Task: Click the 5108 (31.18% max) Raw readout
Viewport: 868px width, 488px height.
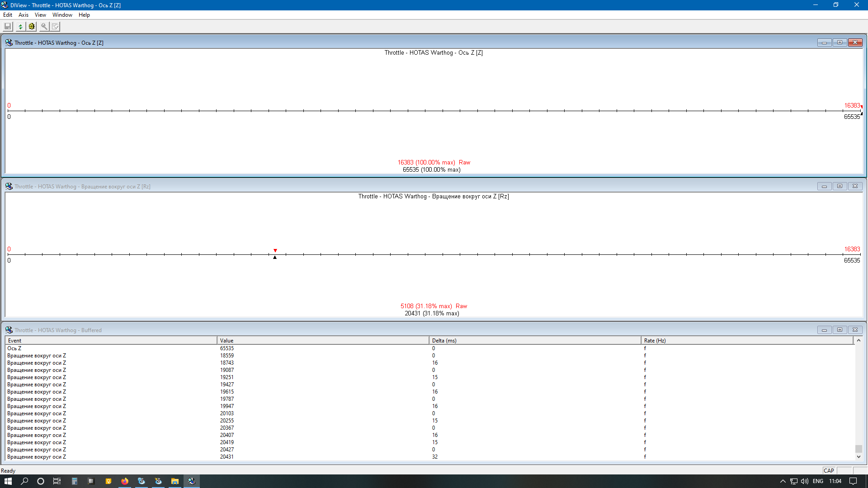Action: 434,306
